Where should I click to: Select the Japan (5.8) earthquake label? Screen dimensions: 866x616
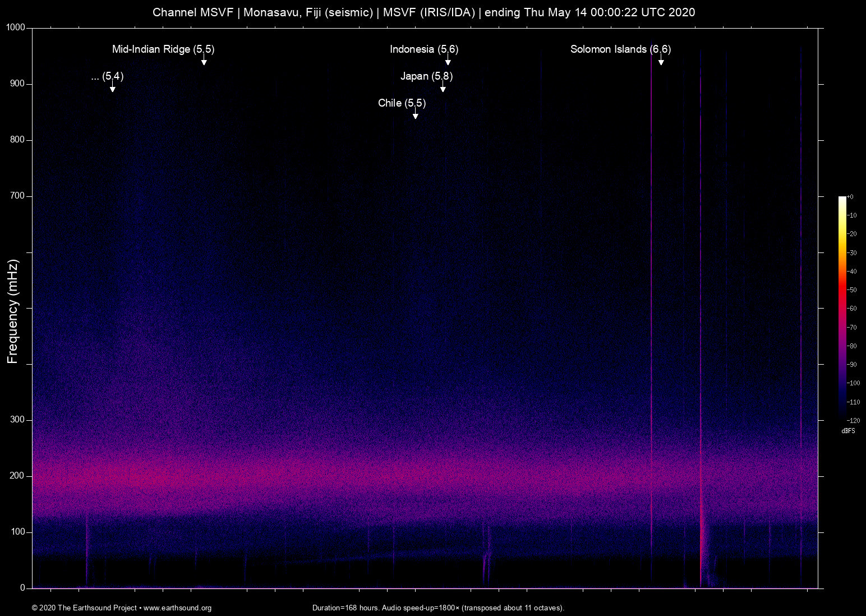[x=426, y=76]
